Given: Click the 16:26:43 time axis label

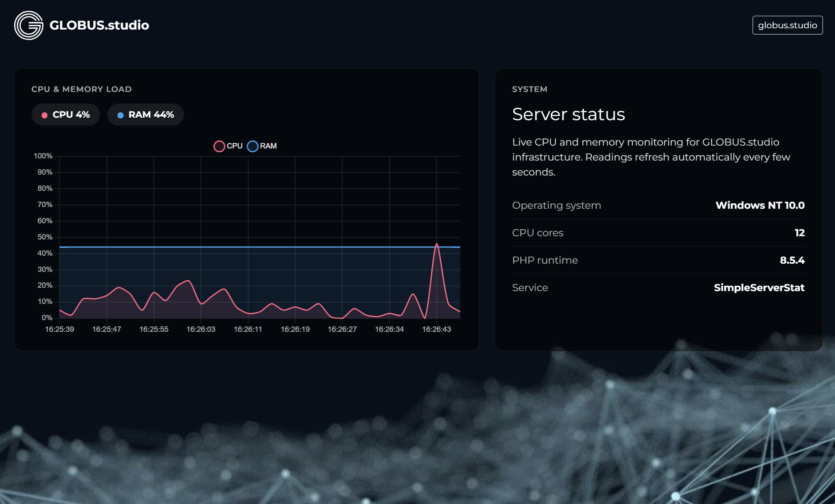Looking at the screenshot, I should pos(436,329).
